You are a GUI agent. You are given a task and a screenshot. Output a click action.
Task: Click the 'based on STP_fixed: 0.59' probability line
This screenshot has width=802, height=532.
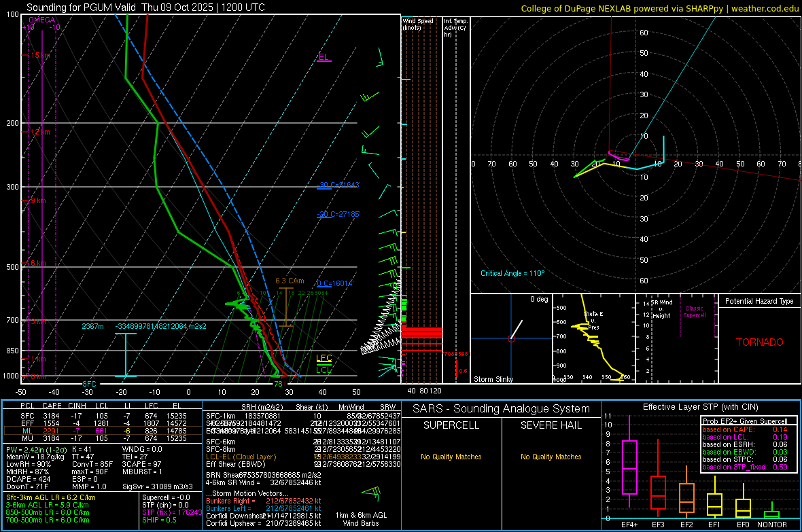click(745, 467)
